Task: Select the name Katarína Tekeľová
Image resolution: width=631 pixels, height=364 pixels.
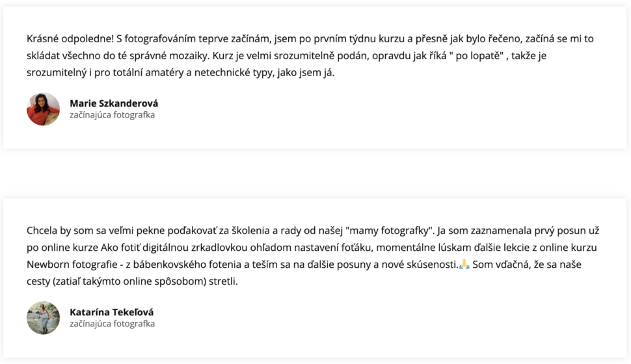Action: (x=111, y=312)
